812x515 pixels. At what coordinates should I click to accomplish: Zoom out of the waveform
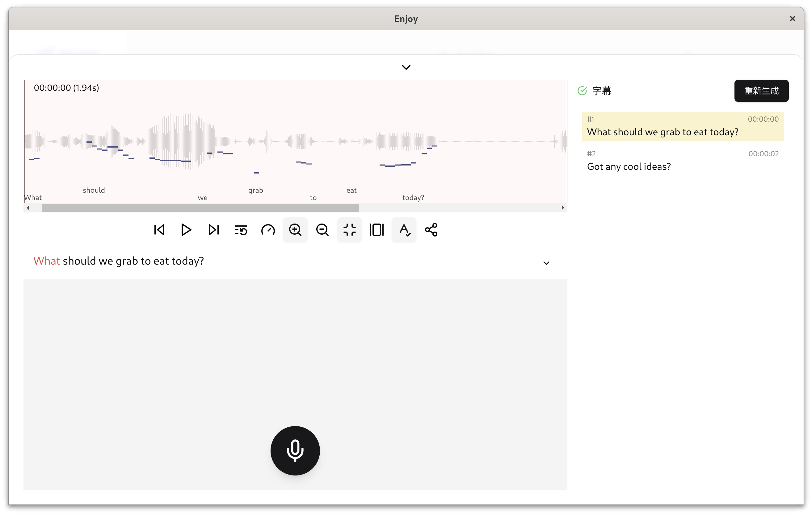(x=322, y=230)
